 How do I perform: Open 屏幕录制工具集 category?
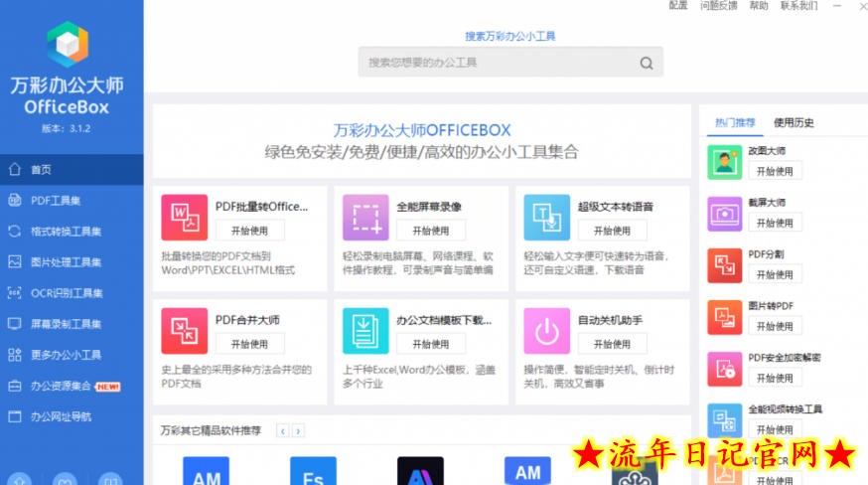(x=72, y=324)
